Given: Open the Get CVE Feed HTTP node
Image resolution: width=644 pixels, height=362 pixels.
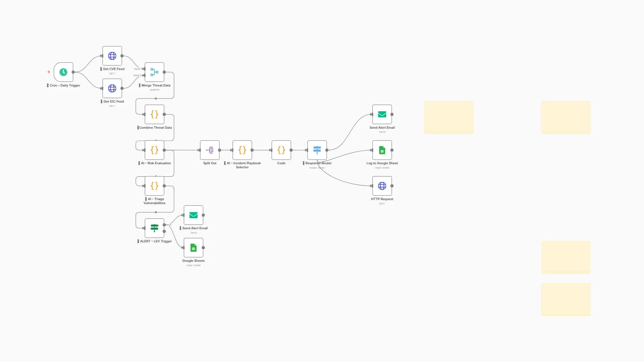Looking at the screenshot, I should (x=112, y=56).
